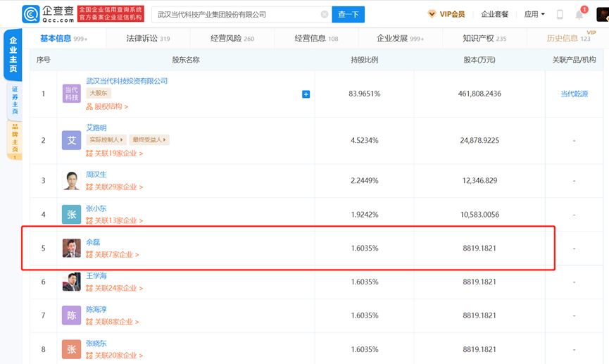Viewport: 609px width, 364px height.
Task: Click the purple 陈 avatar icon for 陈海淳
Action: pos(71,315)
